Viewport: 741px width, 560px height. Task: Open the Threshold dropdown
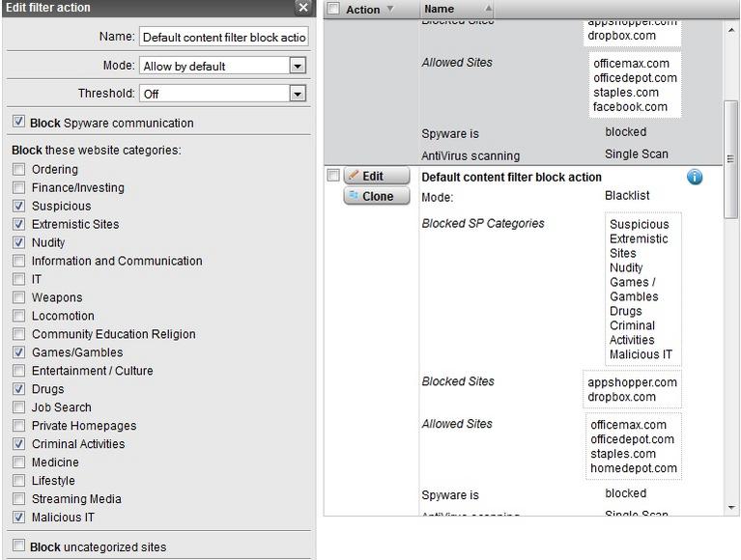298,94
